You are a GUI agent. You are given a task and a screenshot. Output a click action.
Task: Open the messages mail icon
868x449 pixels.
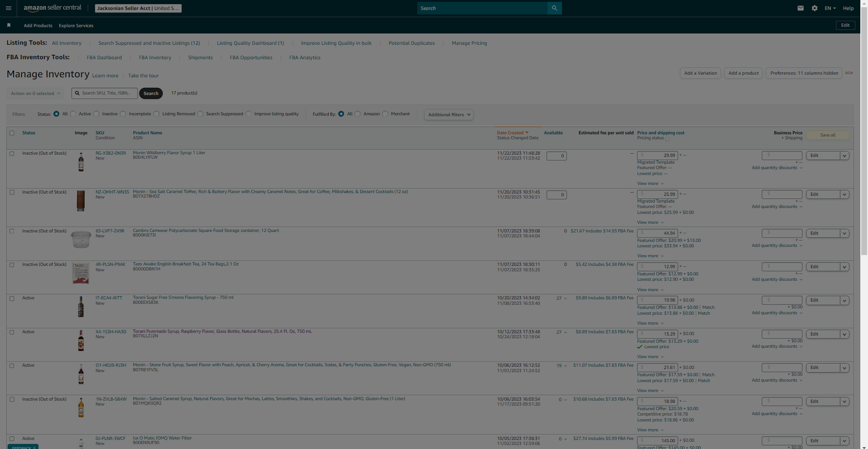tap(801, 8)
